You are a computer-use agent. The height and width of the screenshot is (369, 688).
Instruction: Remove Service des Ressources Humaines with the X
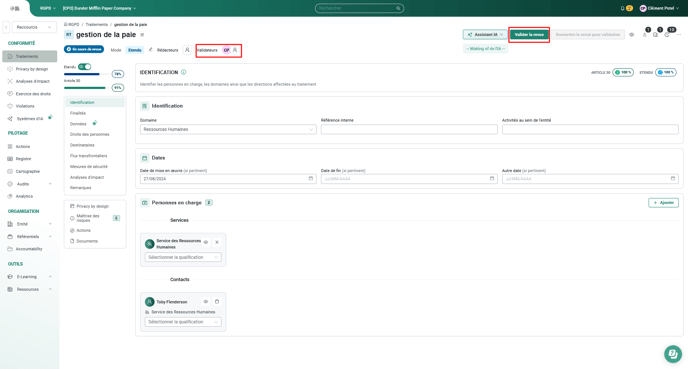pos(217,242)
